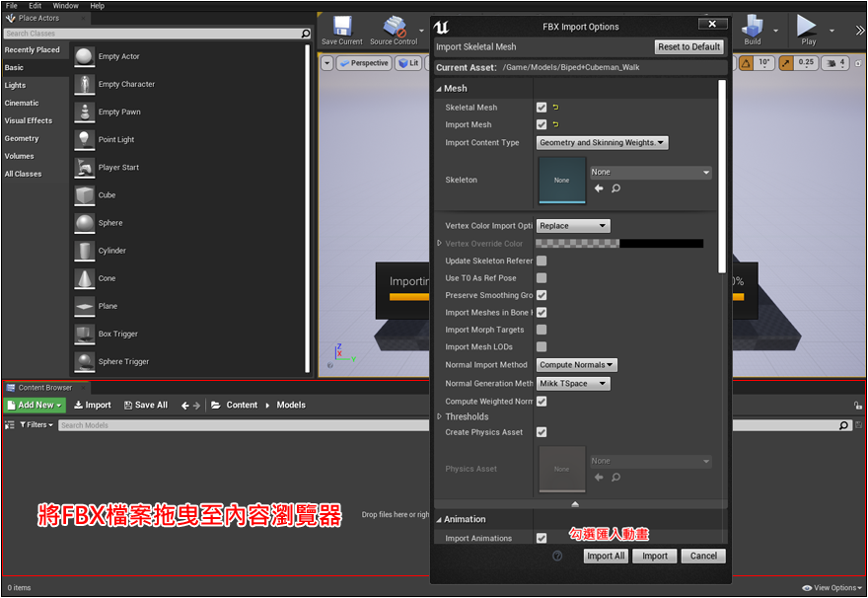Click Reset to Default button
Image resolution: width=868 pixels, height=598 pixels.
click(x=689, y=47)
